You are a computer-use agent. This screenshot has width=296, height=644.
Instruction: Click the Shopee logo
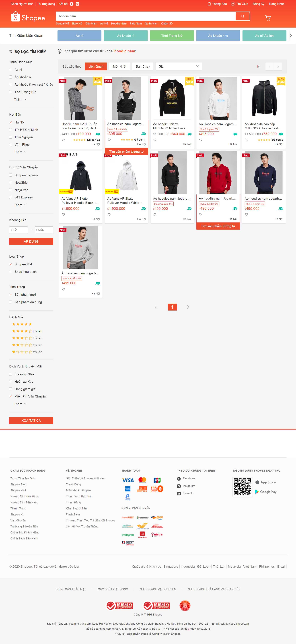point(28,17)
